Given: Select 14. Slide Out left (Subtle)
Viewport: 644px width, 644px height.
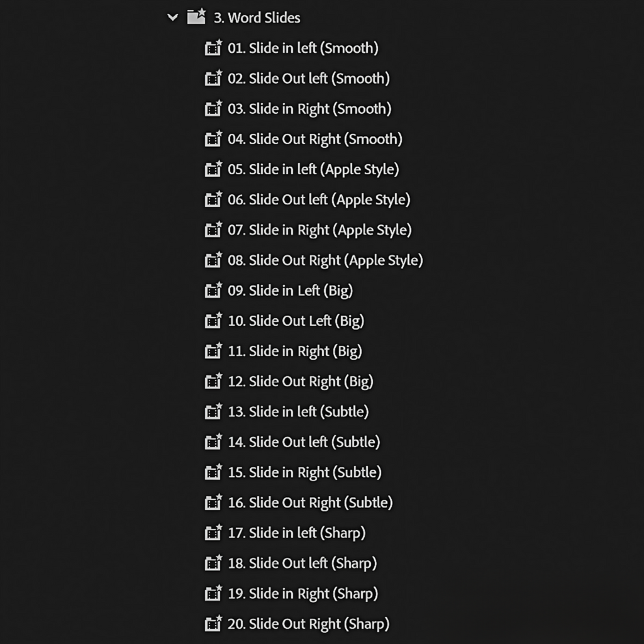Looking at the screenshot, I should [304, 442].
